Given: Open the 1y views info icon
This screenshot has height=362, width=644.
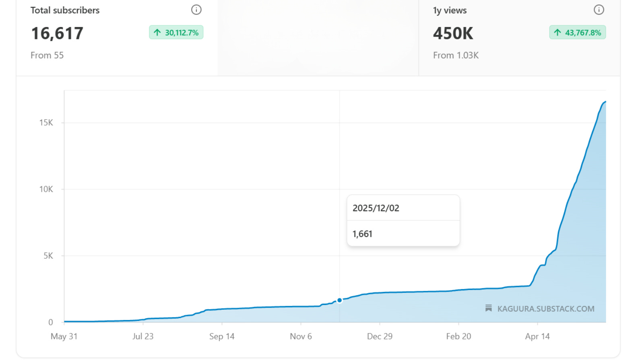Looking at the screenshot, I should click(599, 10).
